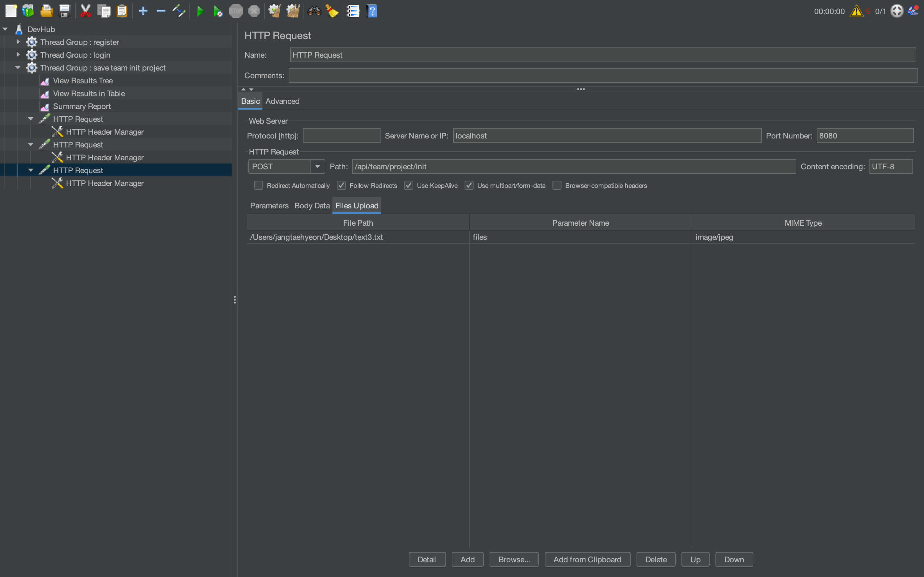Switch to the Advanced tab
Viewport: 924px width, 577px height.
282,101
